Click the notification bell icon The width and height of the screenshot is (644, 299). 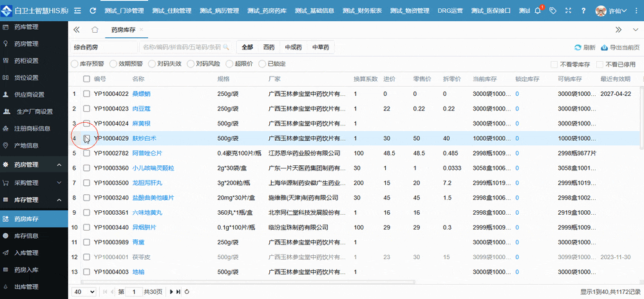(539, 11)
